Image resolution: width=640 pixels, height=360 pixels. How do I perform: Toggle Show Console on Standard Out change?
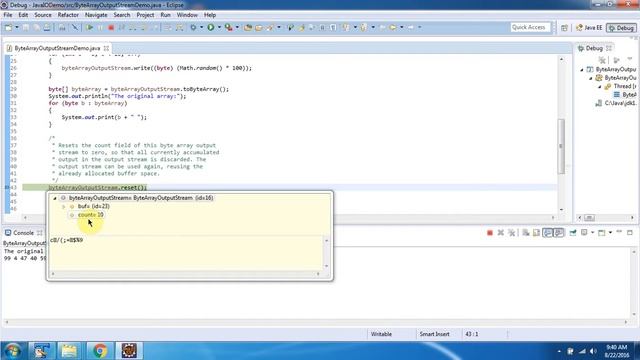pos(547,233)
